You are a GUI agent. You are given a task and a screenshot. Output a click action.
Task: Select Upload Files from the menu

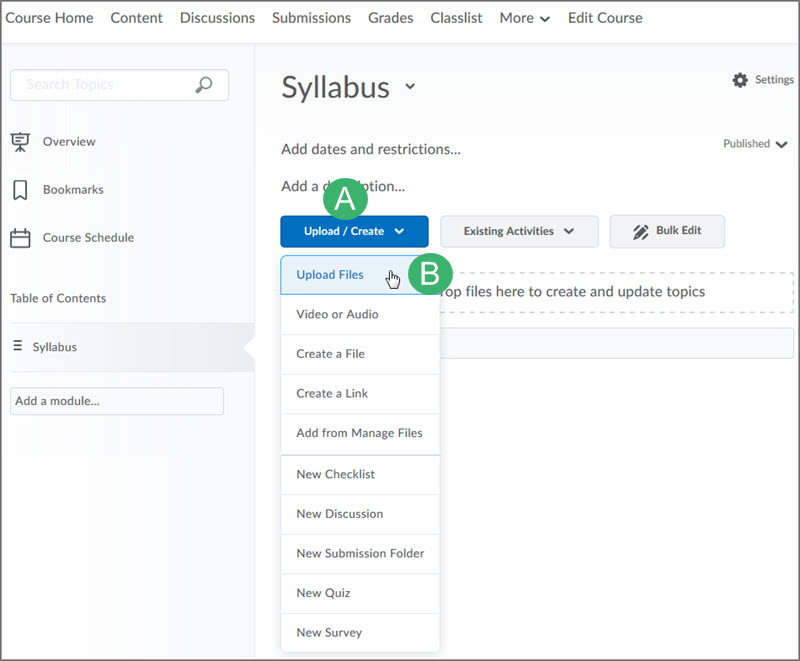(x=360, y=275)
